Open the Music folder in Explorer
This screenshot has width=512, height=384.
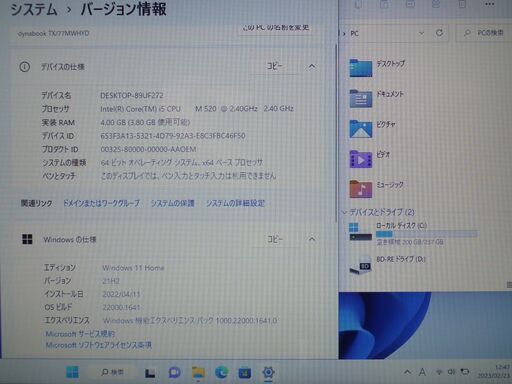[377, 189]
